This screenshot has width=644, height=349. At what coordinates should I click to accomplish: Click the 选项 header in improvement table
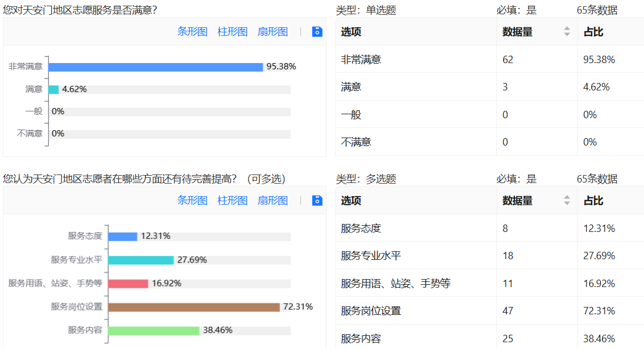pos(351,201)
